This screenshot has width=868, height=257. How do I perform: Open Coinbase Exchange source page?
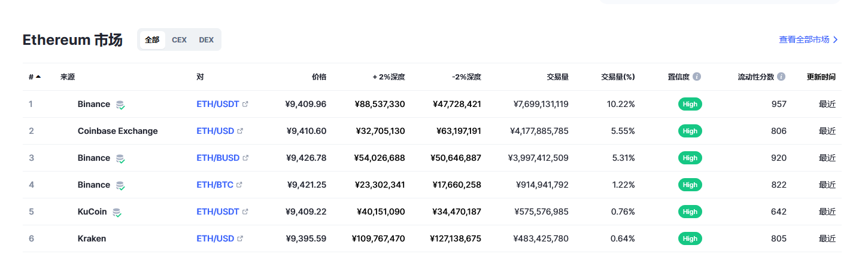pos(118,131)
